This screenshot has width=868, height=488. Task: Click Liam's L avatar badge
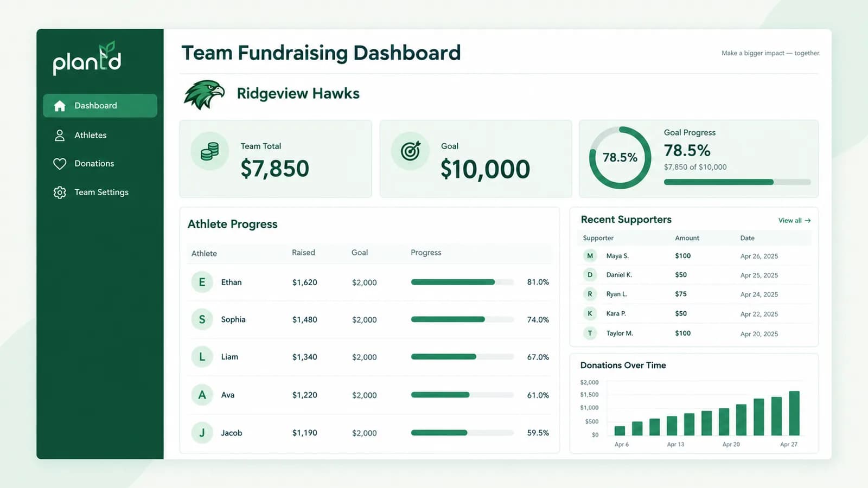coord(202,357)
